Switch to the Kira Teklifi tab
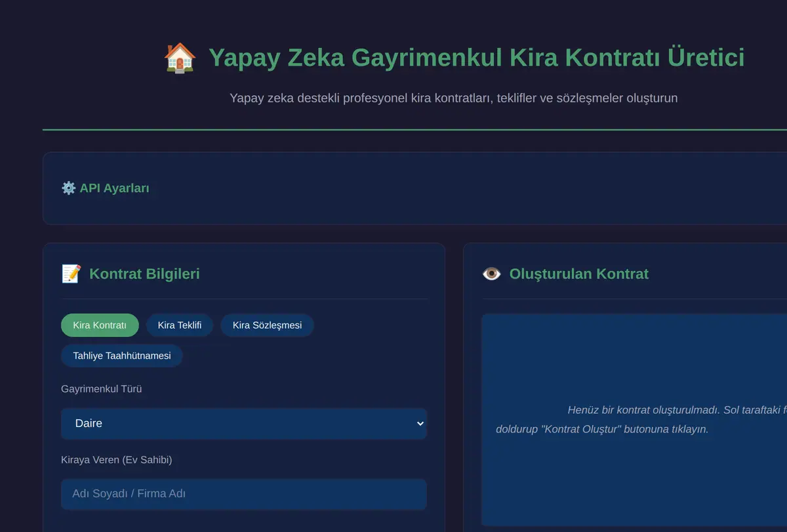787x532 pixels. click(180, 325)
